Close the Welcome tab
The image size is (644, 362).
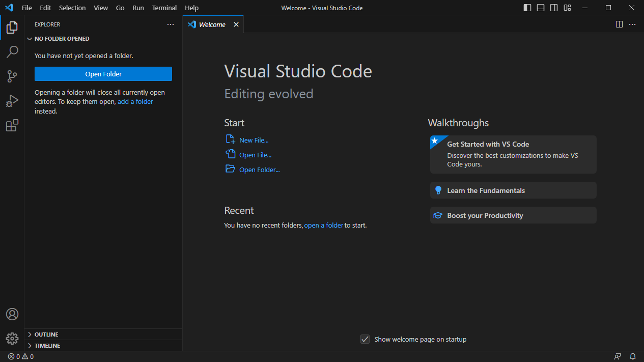point(236,24)
